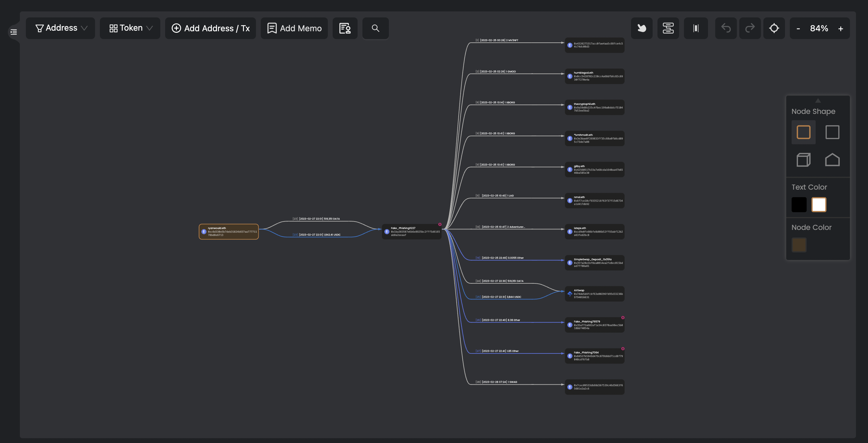Screen dimensions: 868x443
Task: Select the rounded rectangle node shape
Action: (x=803, y=132)
